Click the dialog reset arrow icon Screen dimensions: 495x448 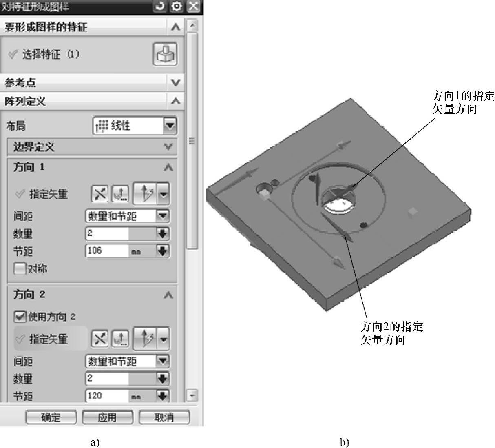pyautogui.click(x=161, y=7)
